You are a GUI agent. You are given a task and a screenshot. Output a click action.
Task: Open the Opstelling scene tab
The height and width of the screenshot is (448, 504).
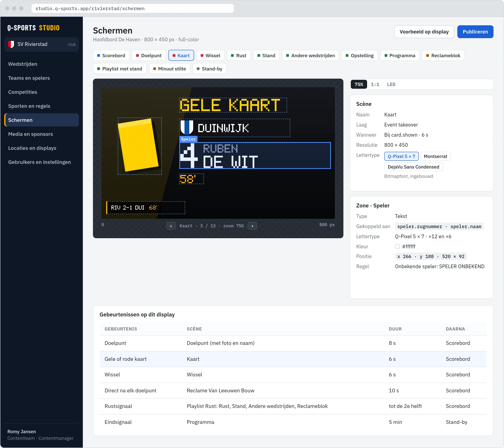tap(360, 55)
